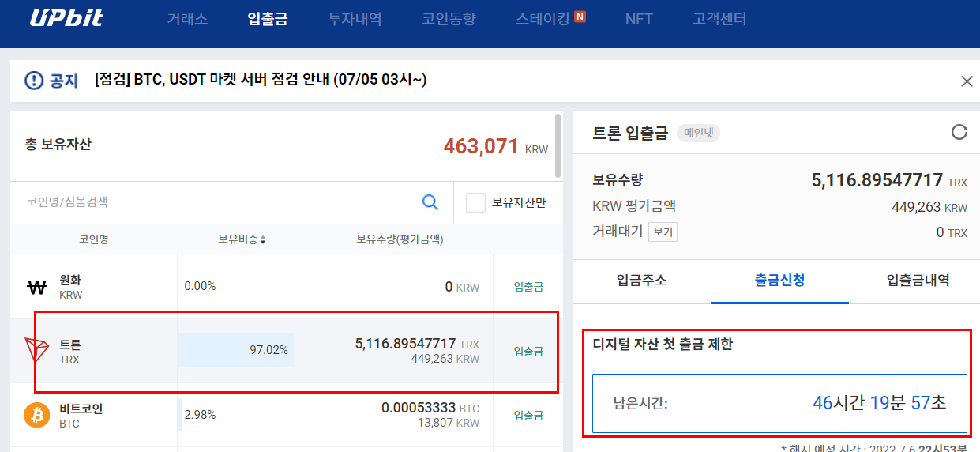
Task: Click 입출금 for the 원화 row
Action: (x=528, y=287)
